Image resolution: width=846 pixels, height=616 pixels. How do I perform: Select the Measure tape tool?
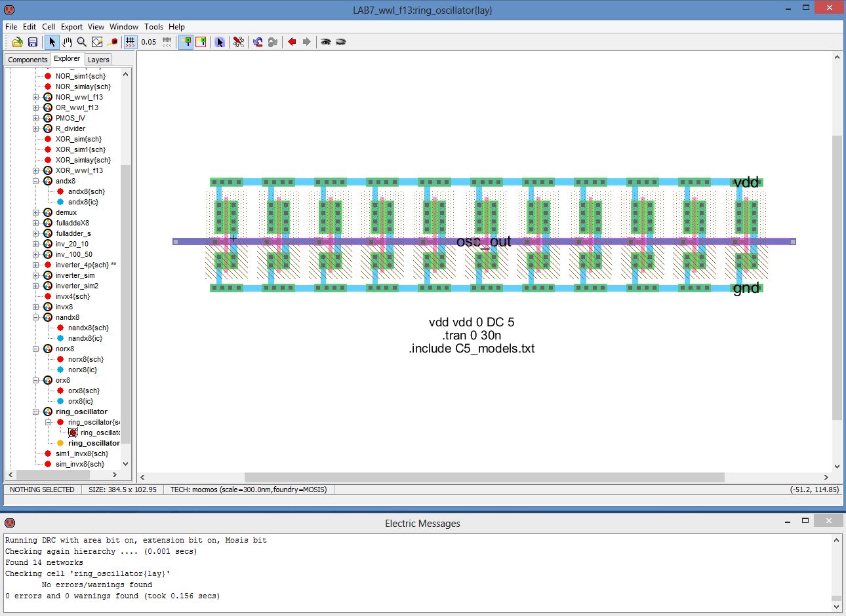pyautogui.click(x=112, y=42)
